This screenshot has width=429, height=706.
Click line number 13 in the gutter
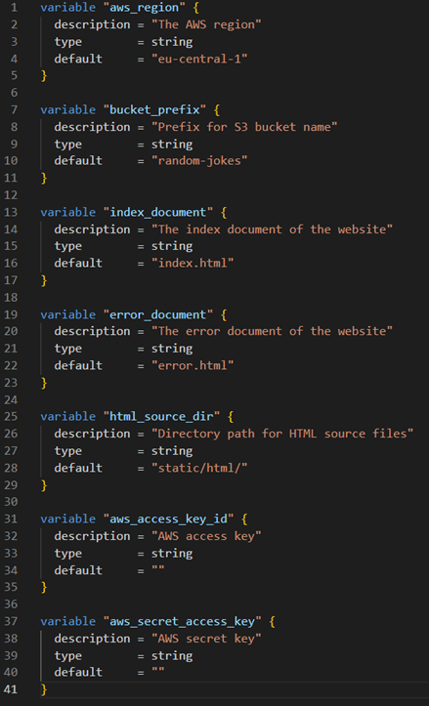(11, 212)
